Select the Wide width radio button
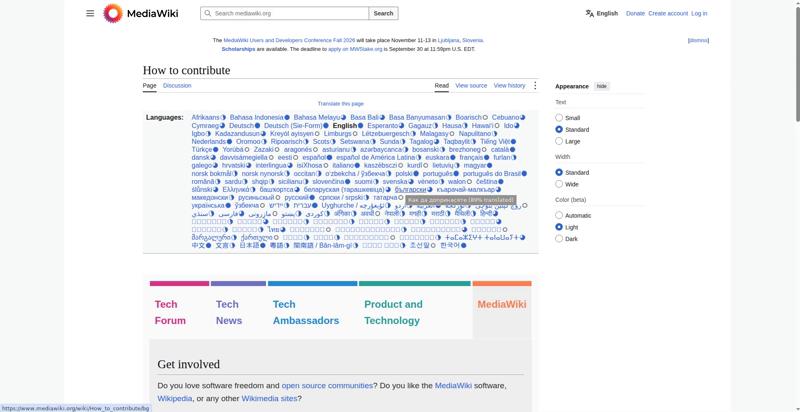Image resolution: width=800 pixels, height=412 pixels. (559, 184)
